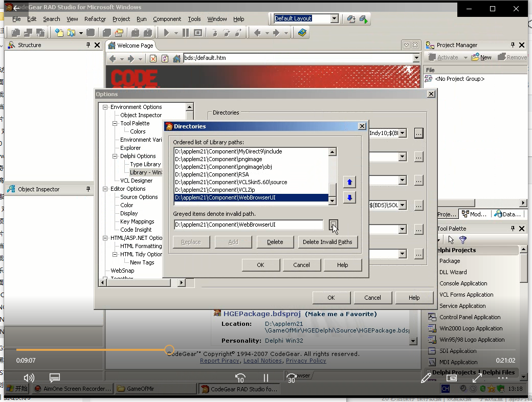This screenshot has height=402, width=532.
Task: Click Help in Options dialog
Action: (414, 298)
